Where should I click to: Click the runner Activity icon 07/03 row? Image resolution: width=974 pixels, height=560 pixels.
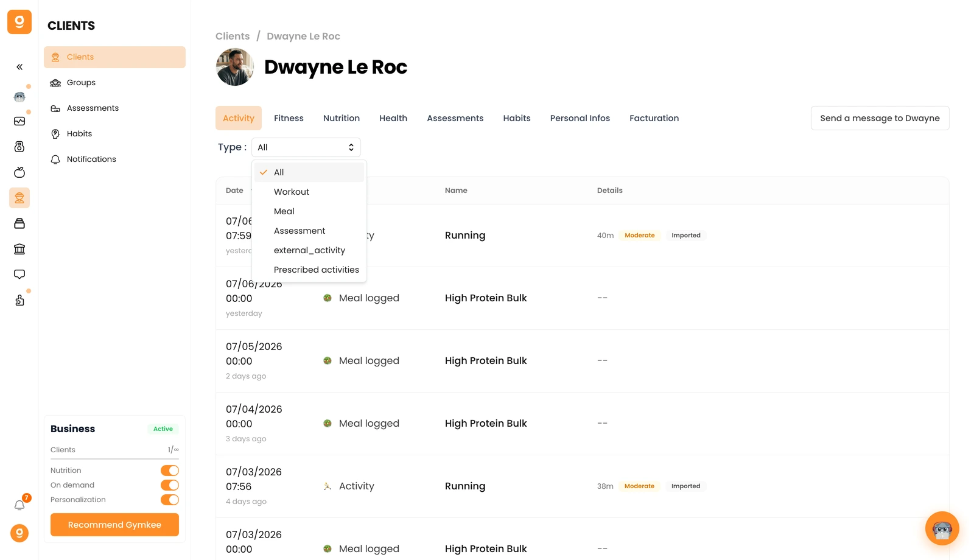pos(328,486)
